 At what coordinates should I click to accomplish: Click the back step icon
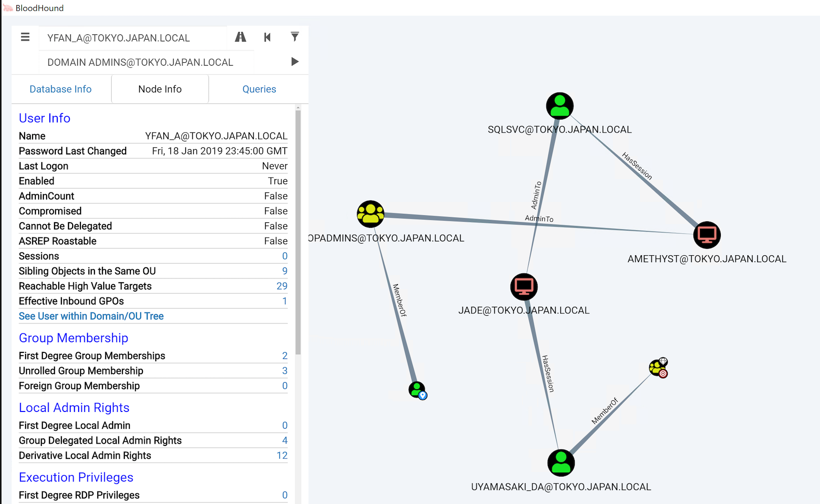coord(267,37)
